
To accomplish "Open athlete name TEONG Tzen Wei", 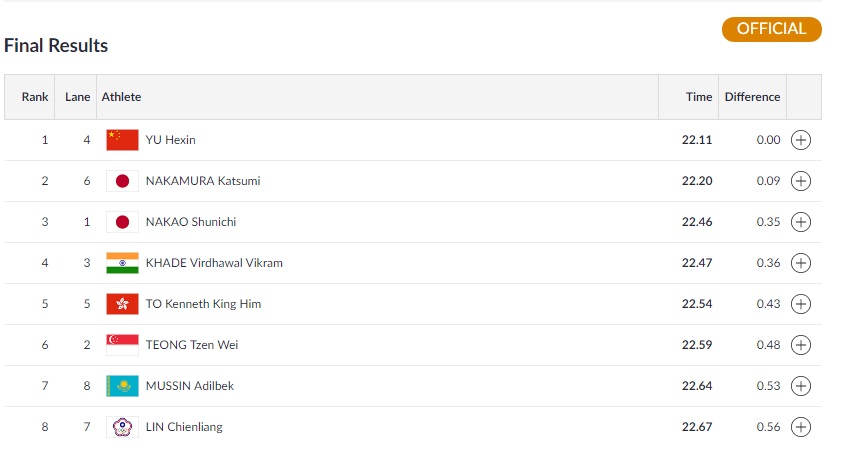I will coord(192,345).
